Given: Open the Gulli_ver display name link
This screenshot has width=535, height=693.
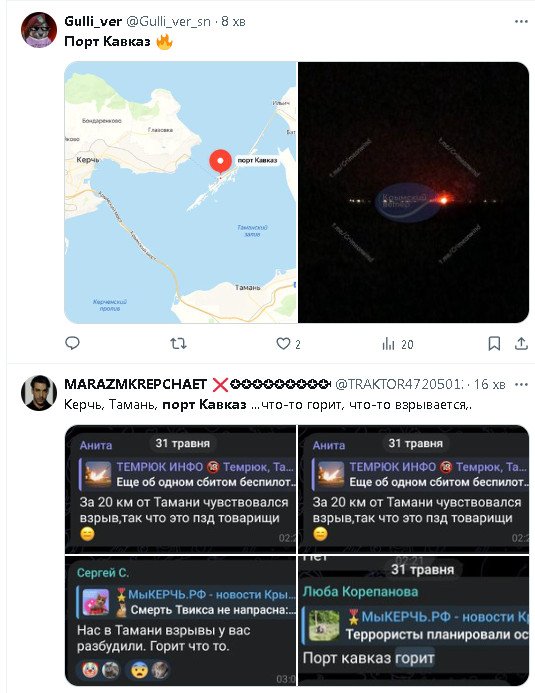Looking at the screenshot, I should tap(93, 21).
